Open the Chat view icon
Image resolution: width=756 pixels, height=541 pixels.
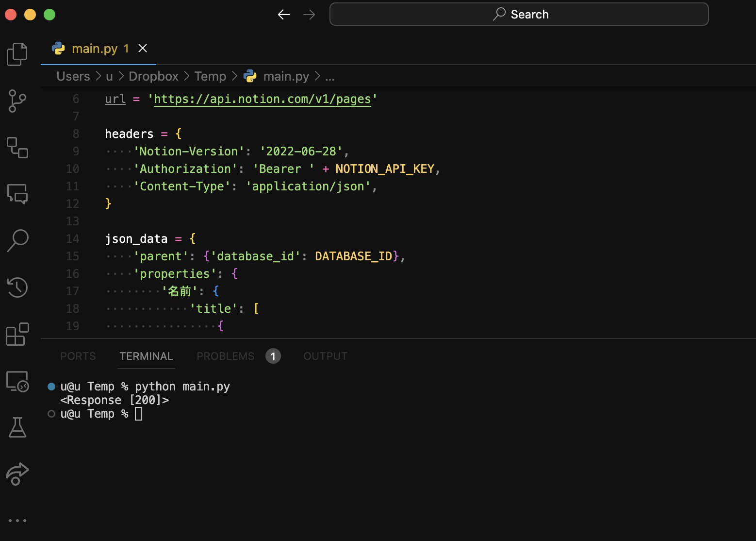coord(17,194)
